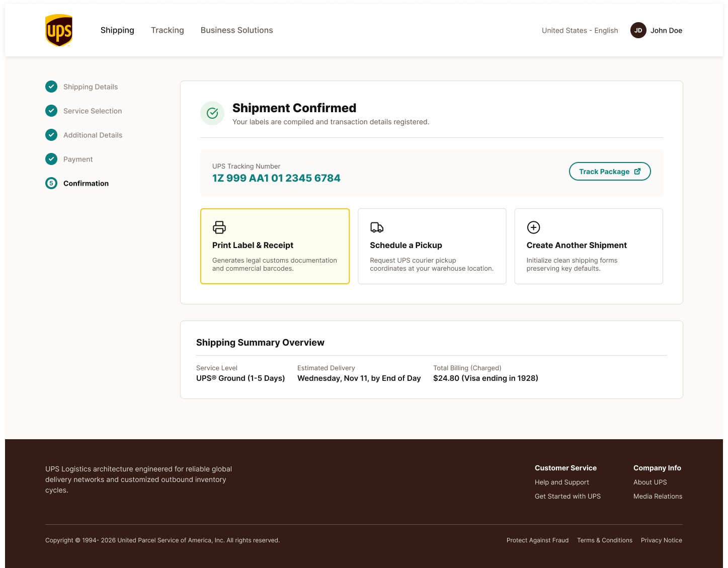Select the Create Another Shipment title
728x568 pixels.
tap(577, 245)
